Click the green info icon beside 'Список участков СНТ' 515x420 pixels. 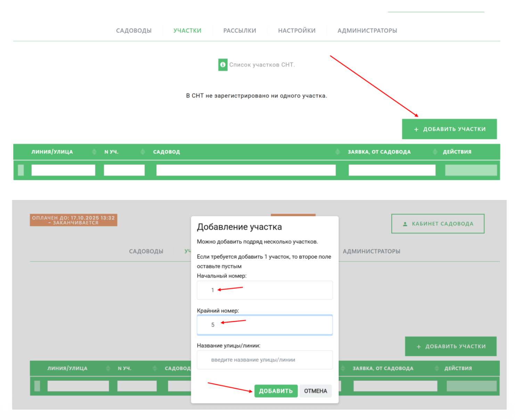click(x=223, y=65)
